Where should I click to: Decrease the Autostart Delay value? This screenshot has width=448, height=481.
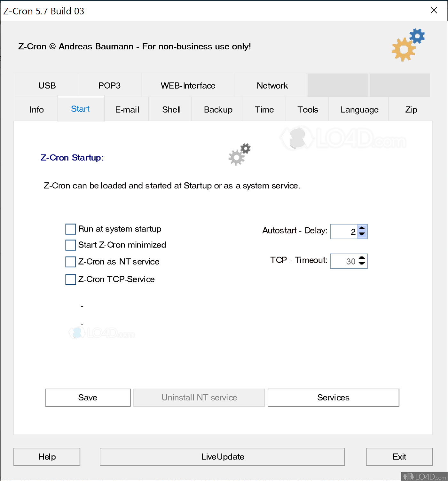point(362,234)
